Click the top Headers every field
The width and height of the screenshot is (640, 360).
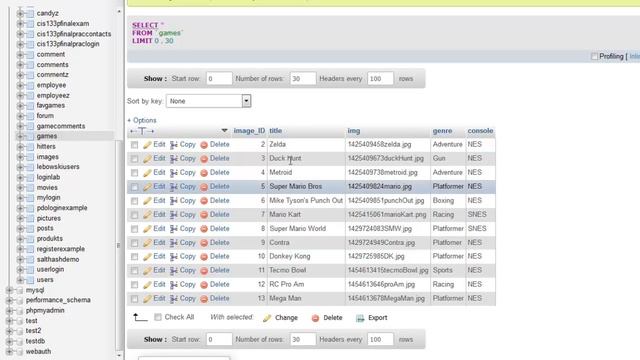pos(380,79)
